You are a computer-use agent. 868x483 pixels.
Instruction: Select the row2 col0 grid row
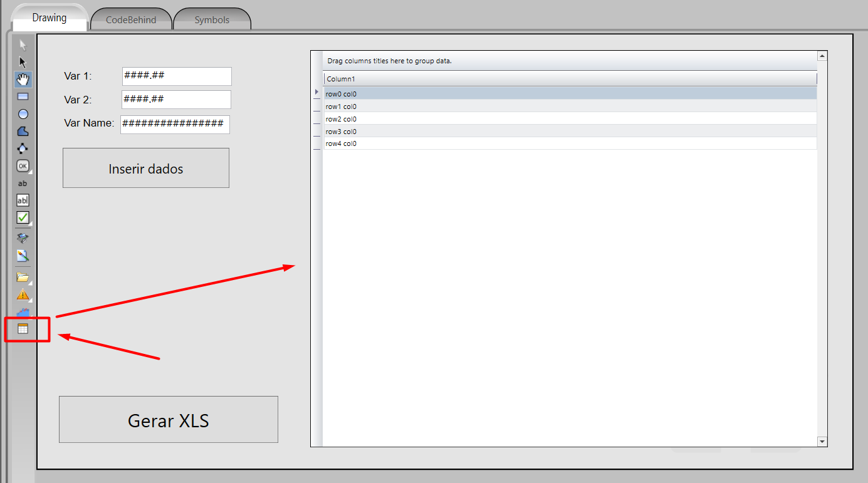(570, 119)
